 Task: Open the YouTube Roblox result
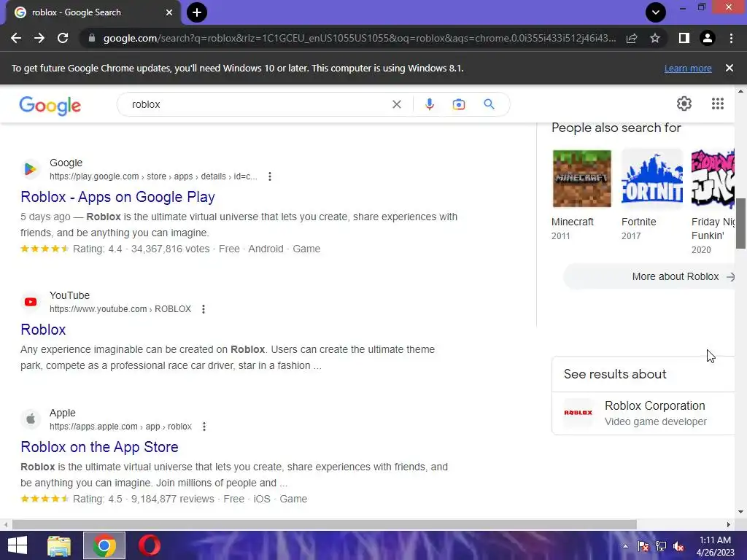coord(43,330)
